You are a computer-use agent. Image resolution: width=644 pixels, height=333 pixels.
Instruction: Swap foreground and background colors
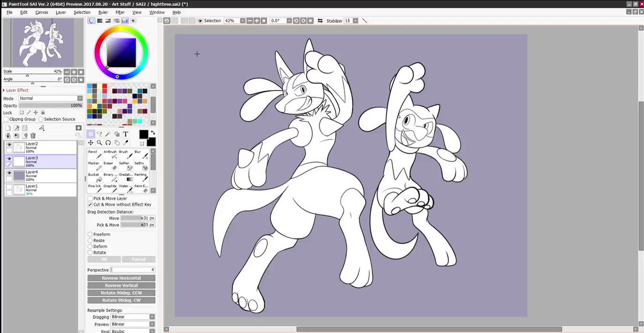click(x=152, y=132)
